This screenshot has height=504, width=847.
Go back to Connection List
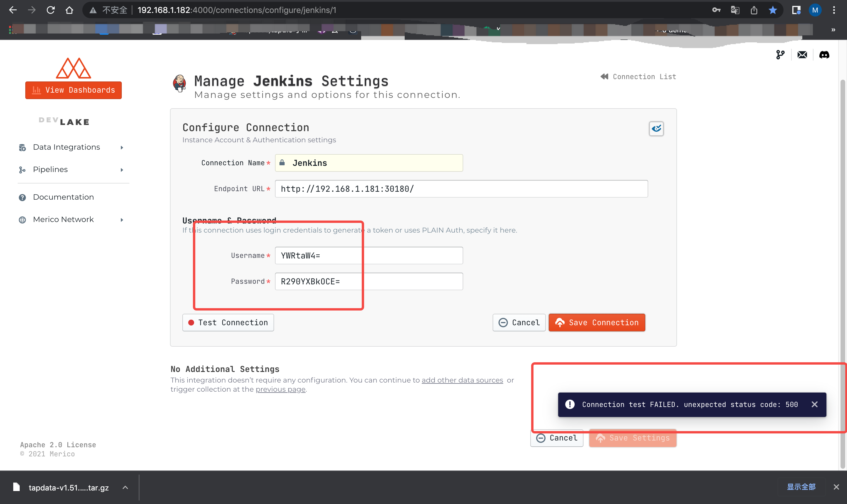point(638,76)
